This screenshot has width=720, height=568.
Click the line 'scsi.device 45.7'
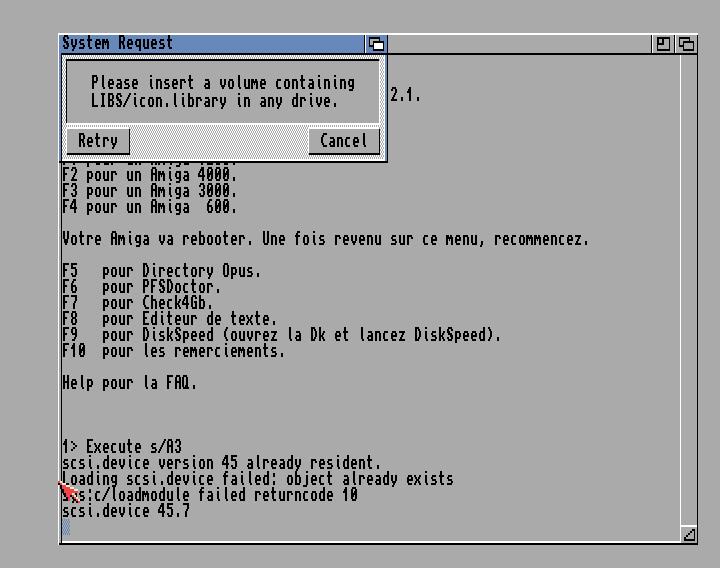point(126,511)
